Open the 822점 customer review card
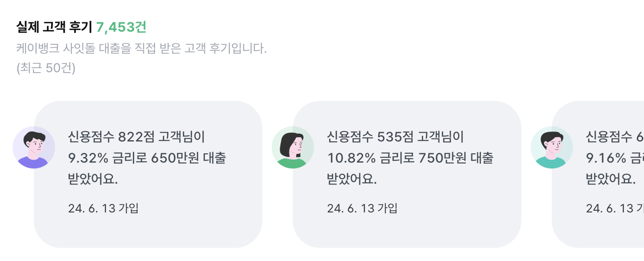 [149, 173]
